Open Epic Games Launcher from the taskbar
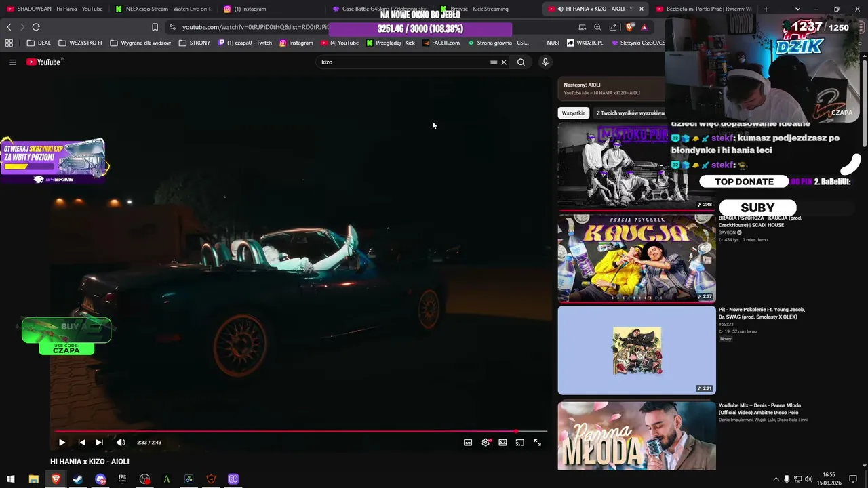The width and height of the screenshot is (868, 488). [122, 479]
